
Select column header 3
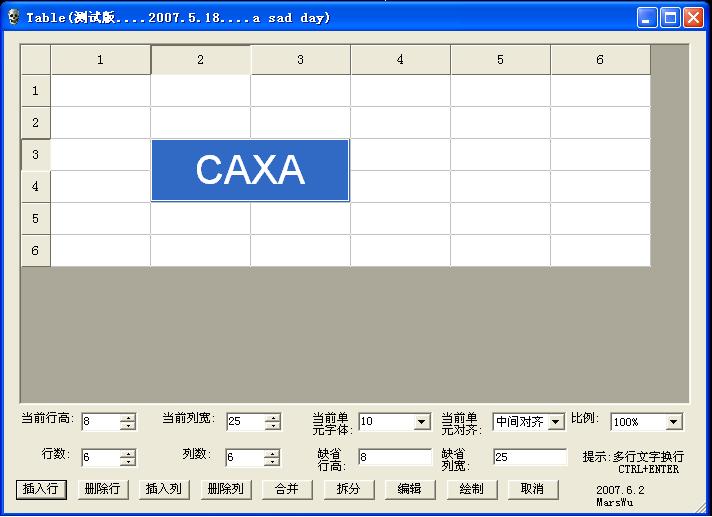(x=300, y=60)
